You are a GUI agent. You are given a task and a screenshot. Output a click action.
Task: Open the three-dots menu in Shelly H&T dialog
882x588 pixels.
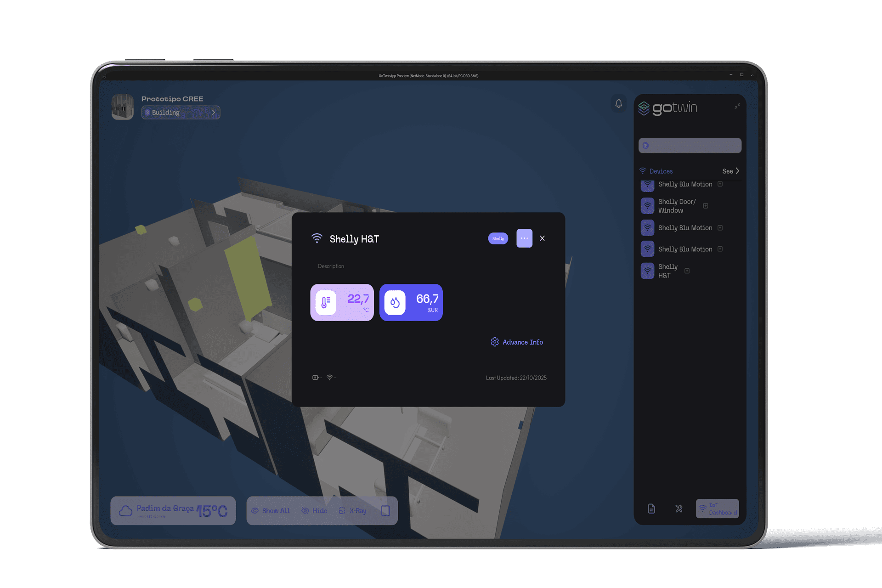pyautogui.click(x=524, y=238)
